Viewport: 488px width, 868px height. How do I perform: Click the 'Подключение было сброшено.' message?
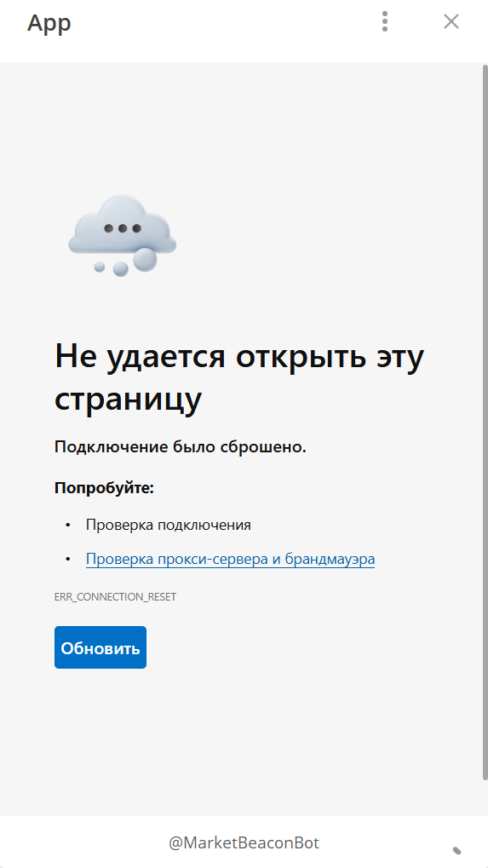click(x=181, y=446)
